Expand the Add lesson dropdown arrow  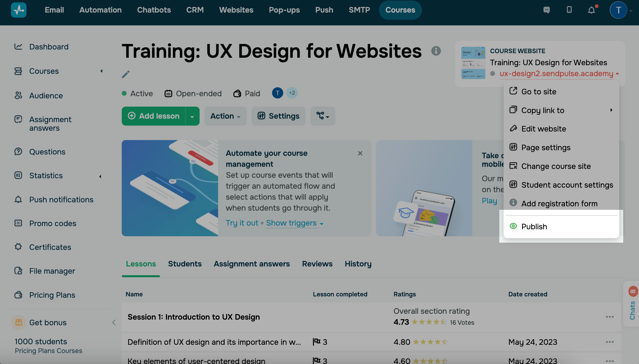pyautogui.click(x=192, y=116)
